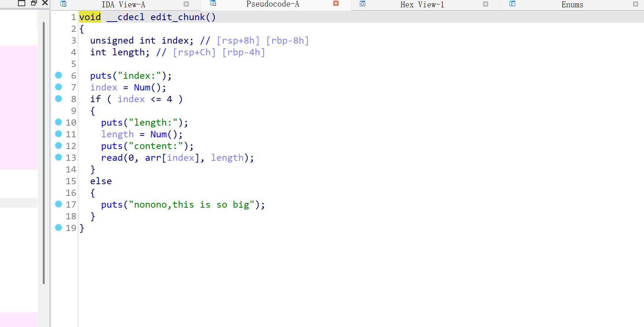Click the edit_chunk function name in the header
Image resolution: width=644 pixels, height=327 pixels.
click(x=177, y=17)
